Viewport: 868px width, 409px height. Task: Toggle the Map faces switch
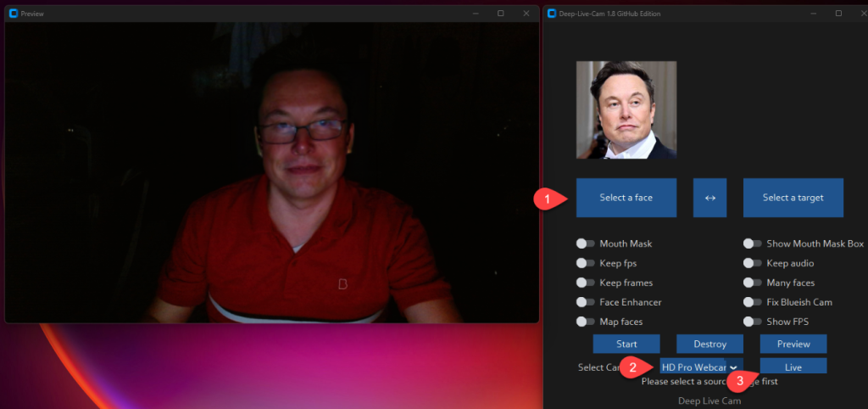585,322
